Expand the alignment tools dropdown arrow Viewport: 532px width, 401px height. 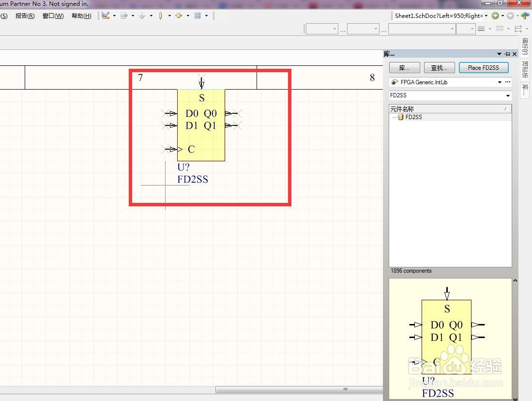pyautogui.click(x=133, y=15)
